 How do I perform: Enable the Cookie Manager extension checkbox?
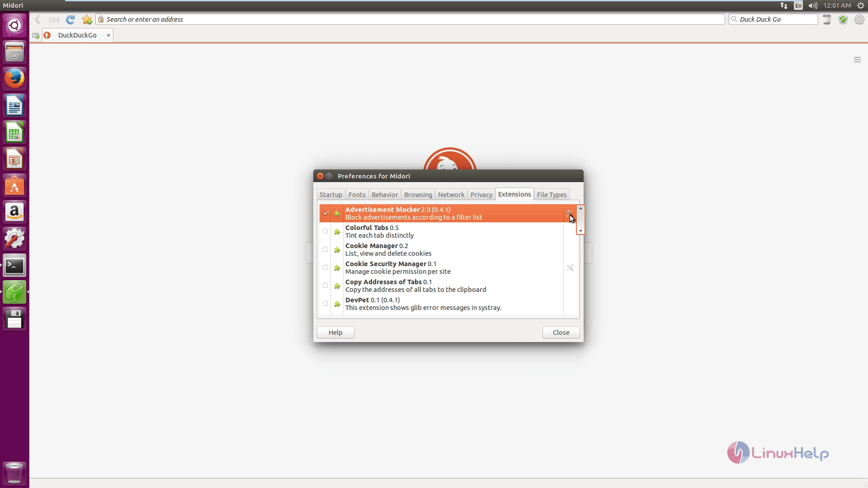point(325,249)
